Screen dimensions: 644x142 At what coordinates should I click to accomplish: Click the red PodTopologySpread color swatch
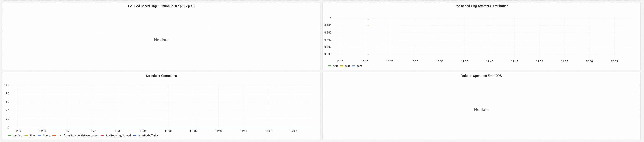tap(102, 136)
